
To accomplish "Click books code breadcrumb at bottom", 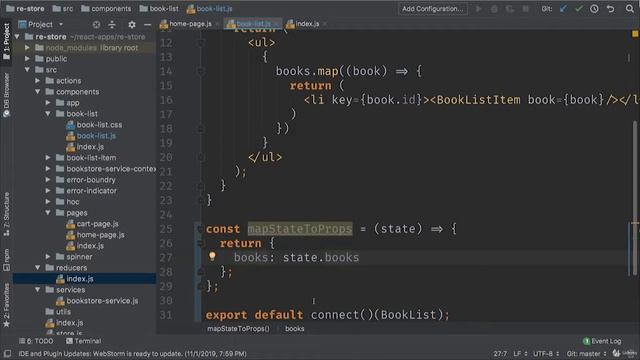I will [294, 329].
